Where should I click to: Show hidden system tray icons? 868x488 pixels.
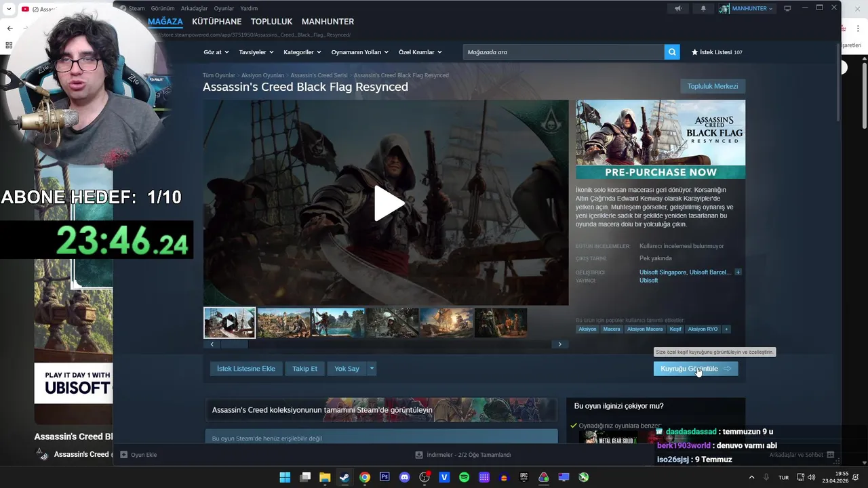pos(751,477)
